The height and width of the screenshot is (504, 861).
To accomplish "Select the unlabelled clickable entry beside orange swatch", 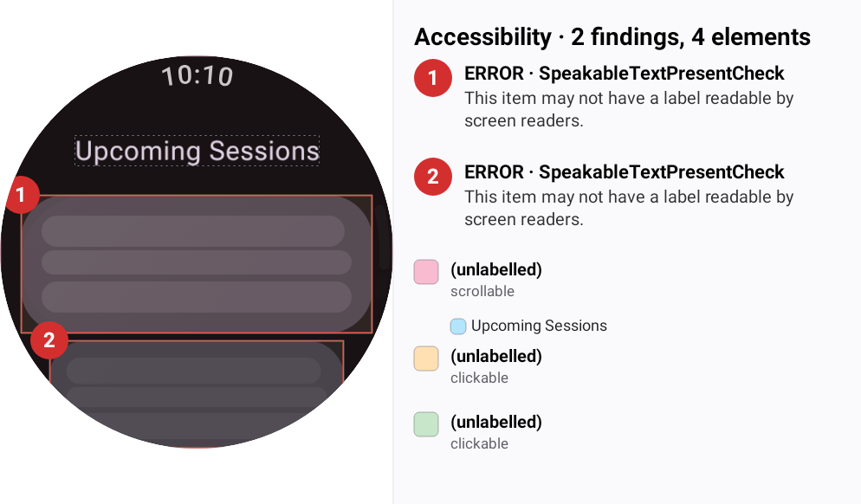I will coord(495,366).
